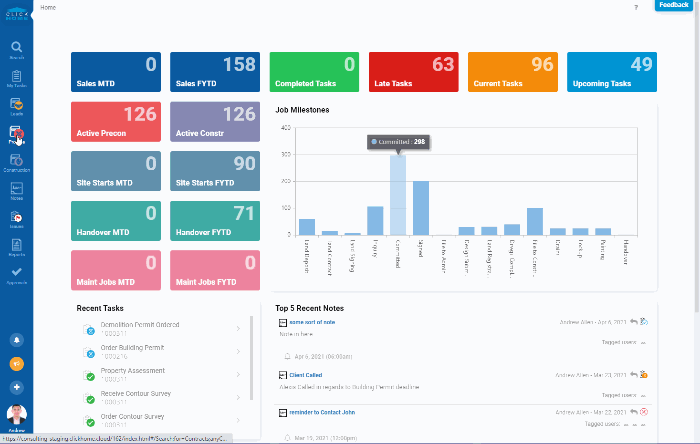Screen dimensions: 700x444
Task: Click the Feedback button
Action: point(673,5)
